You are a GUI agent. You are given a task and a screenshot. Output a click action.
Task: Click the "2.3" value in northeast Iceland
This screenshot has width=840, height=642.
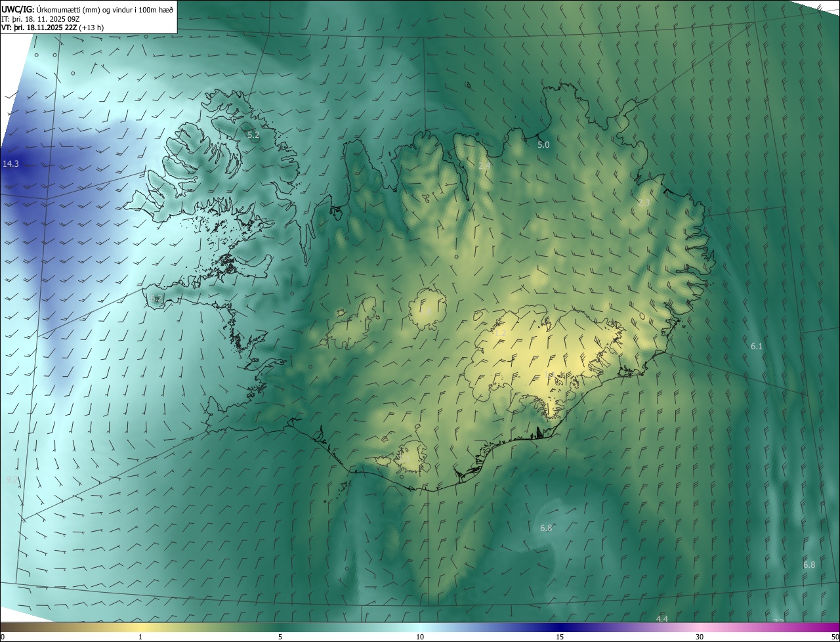pyautogui.click(x=644, y=202)
